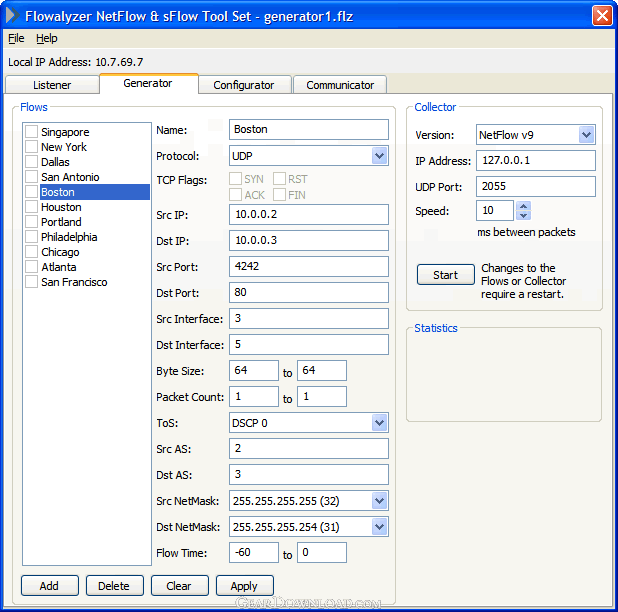Click the Flow Time start field
Image resolution: width=618 pixels, height=612 pixels.
click(x=254, y=552)
